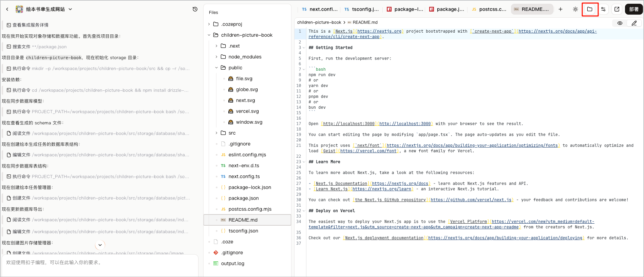Toggle the Files panel folder icon
The width and height of the screenshot is (644, 277).
[x=590, y=9]
